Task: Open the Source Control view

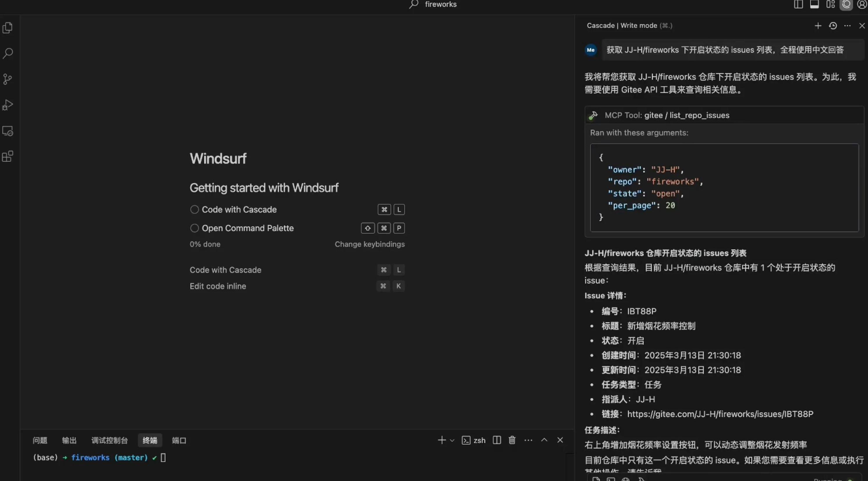Action: [x=7, y=79]
